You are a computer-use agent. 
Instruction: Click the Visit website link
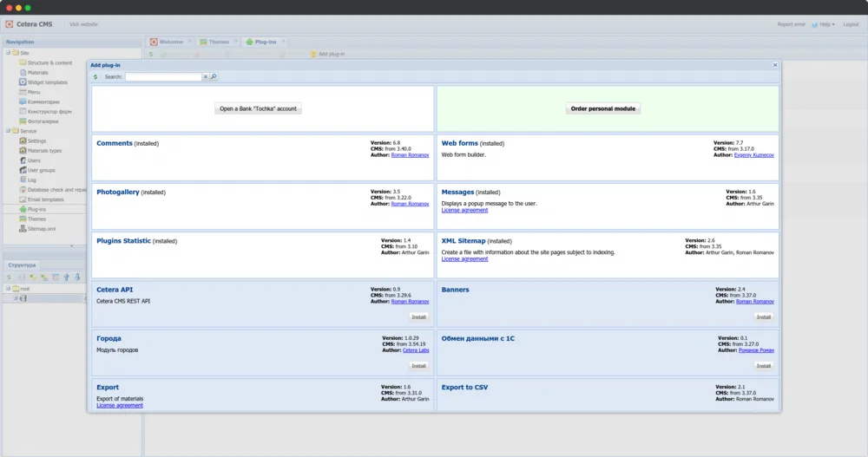coord(83,24)
